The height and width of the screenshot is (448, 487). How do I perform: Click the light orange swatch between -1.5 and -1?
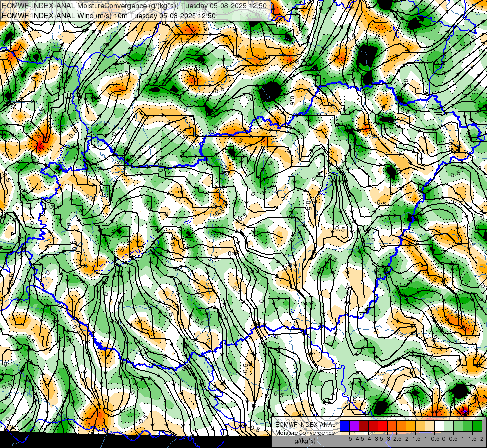420,426
